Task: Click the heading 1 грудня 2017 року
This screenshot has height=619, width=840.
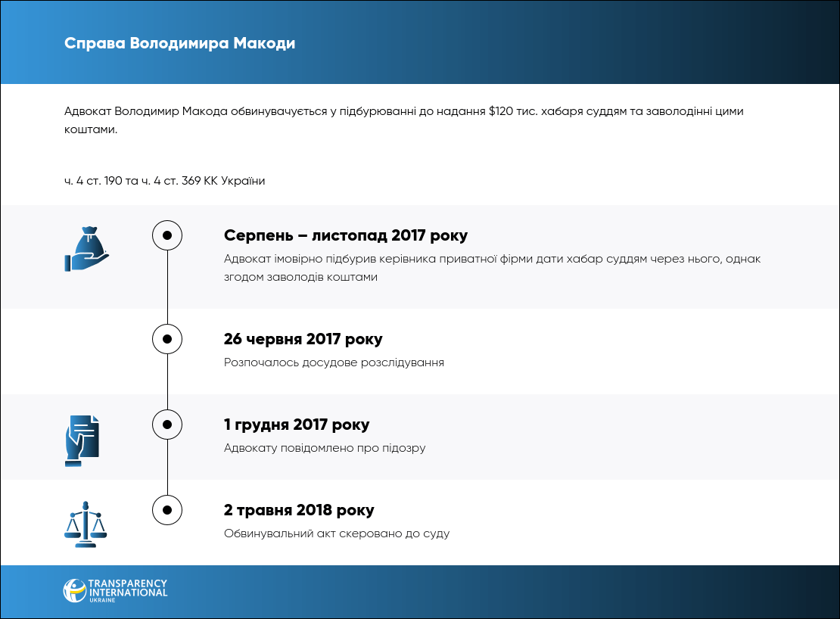Action: [297, 425]
